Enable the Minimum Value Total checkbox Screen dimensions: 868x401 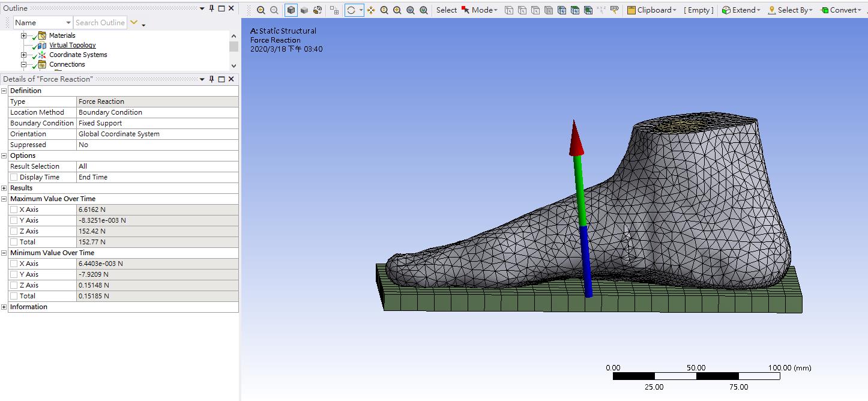coord(14,296)
